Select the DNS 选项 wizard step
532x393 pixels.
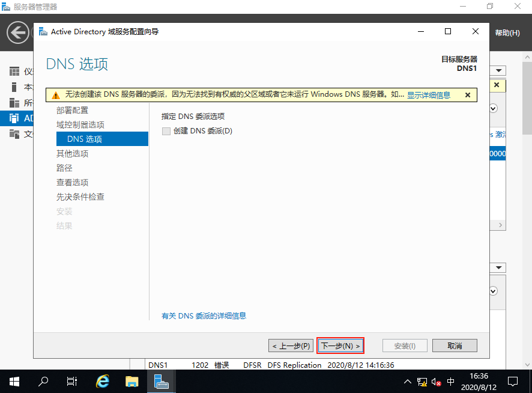pos(103,139)
